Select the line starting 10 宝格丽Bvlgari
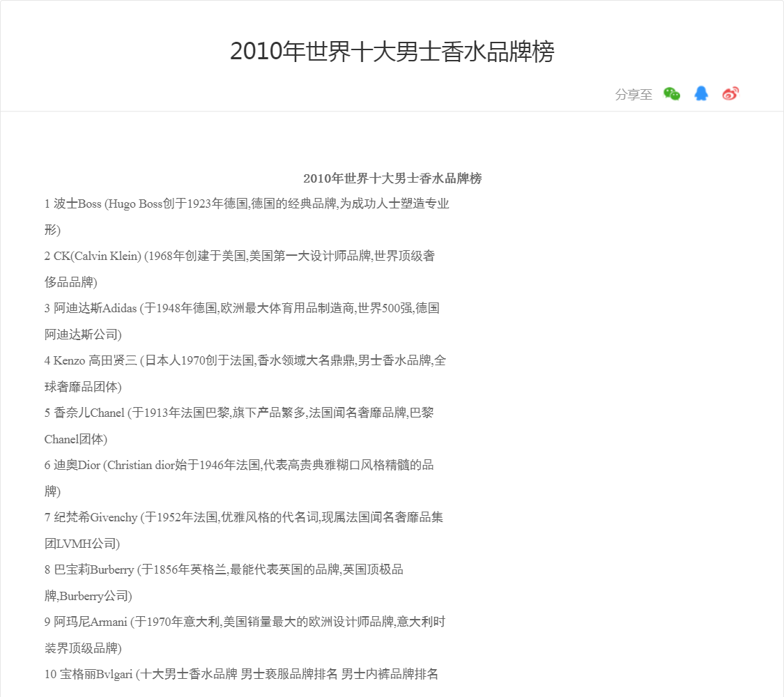Image resolution: width=784 pixels, height=697 pixels. 241,675
